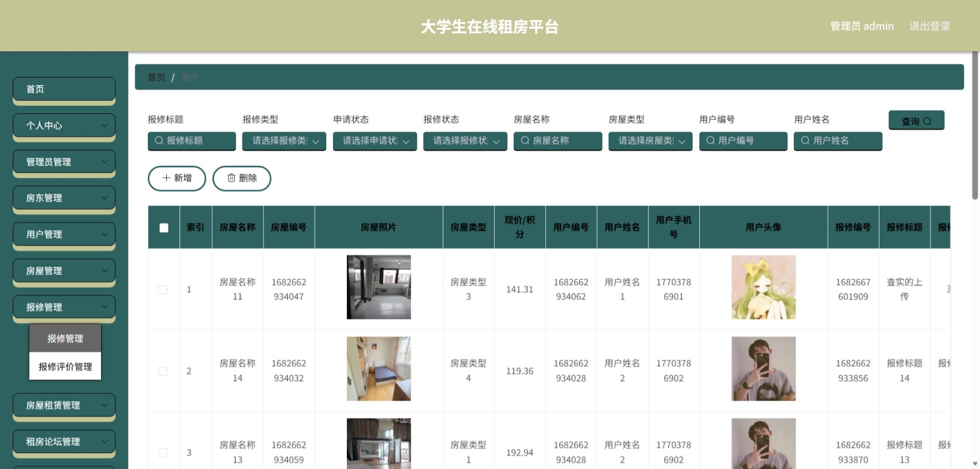The width and height of the screenshot is (980, 469).
Task: Click the 删除 button
Action: 242,178
